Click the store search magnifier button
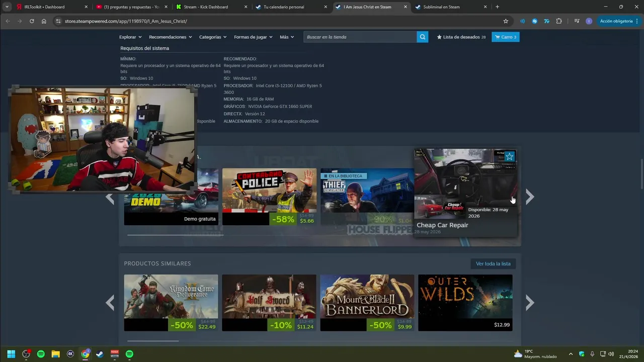Viewport: 644px width, 362px height. click(x=423, y=37)
